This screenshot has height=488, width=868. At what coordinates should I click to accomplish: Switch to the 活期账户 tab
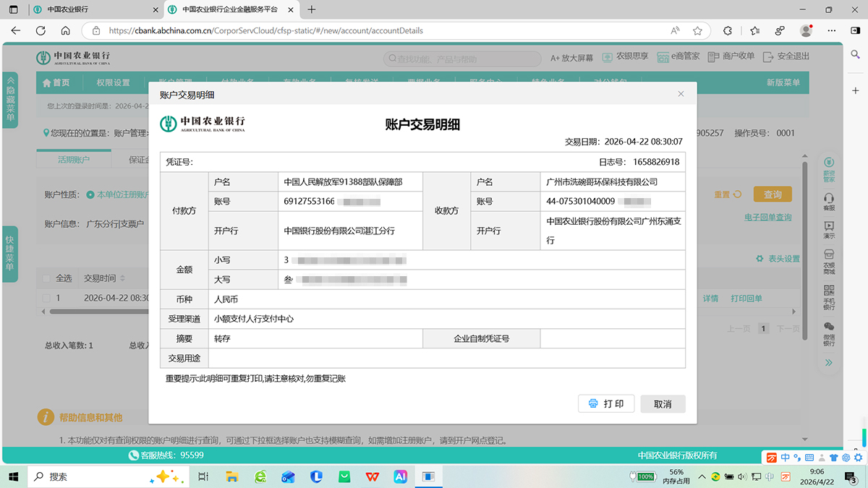(x=75, y=158)
